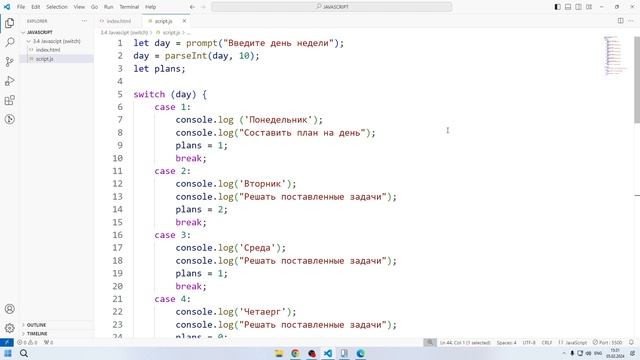Click the ports forwarded status indicator
640x360 pixels.
click(x=48, y=342)
